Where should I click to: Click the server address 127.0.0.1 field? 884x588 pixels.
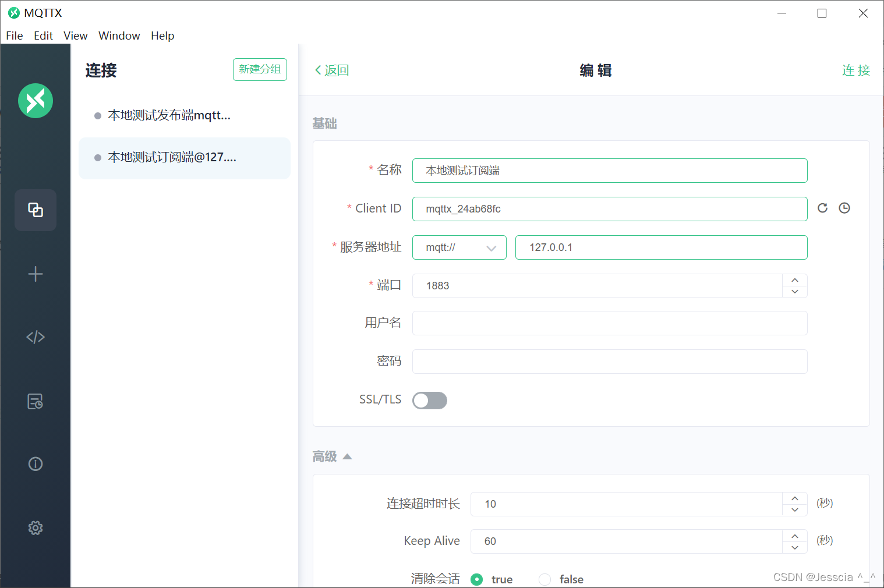pos(662,247)
